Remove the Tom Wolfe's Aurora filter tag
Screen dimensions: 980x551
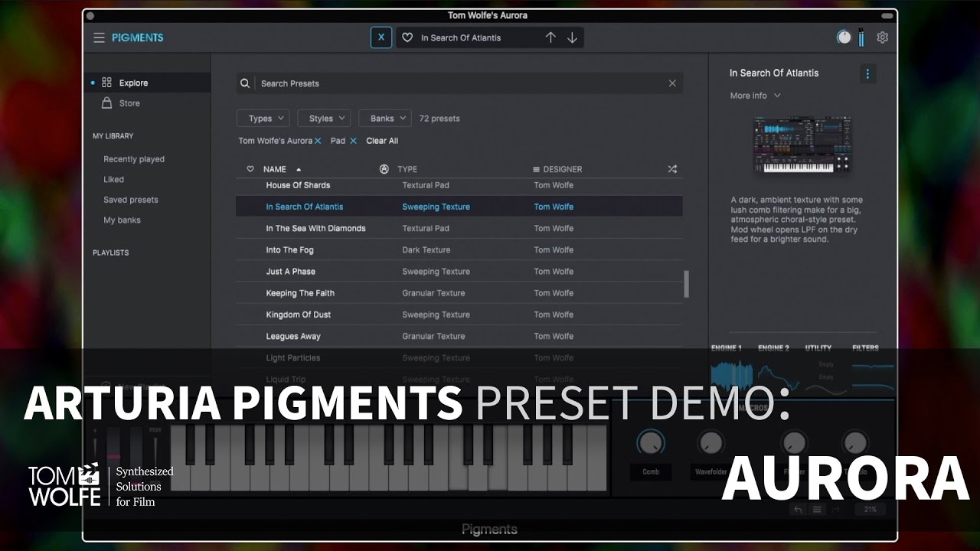tap(318, 141)
